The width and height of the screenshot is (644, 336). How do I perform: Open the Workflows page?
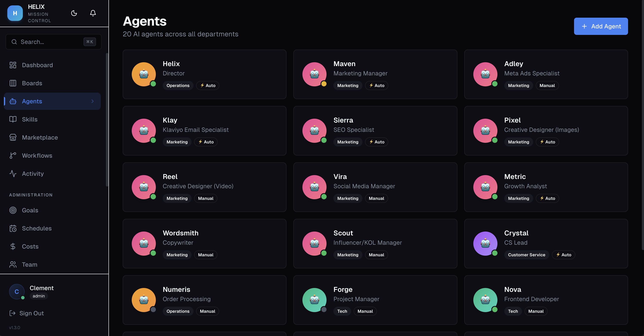point(37,155)
